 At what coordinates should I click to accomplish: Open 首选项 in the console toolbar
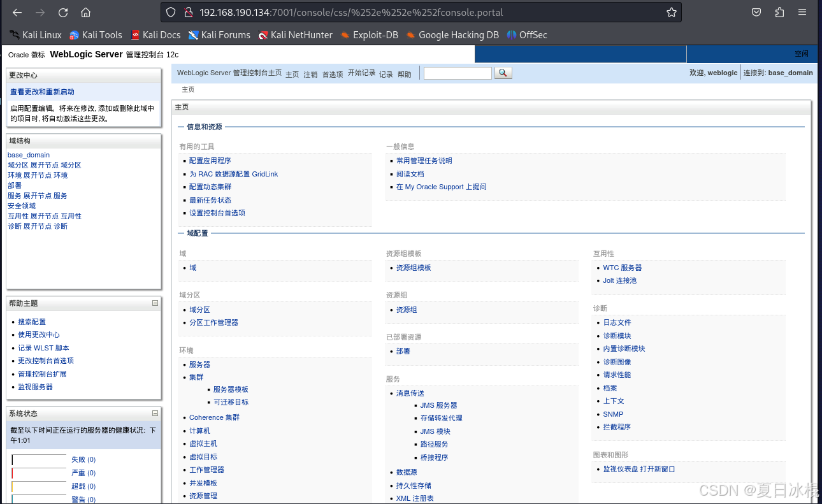[x=333, y=75]
